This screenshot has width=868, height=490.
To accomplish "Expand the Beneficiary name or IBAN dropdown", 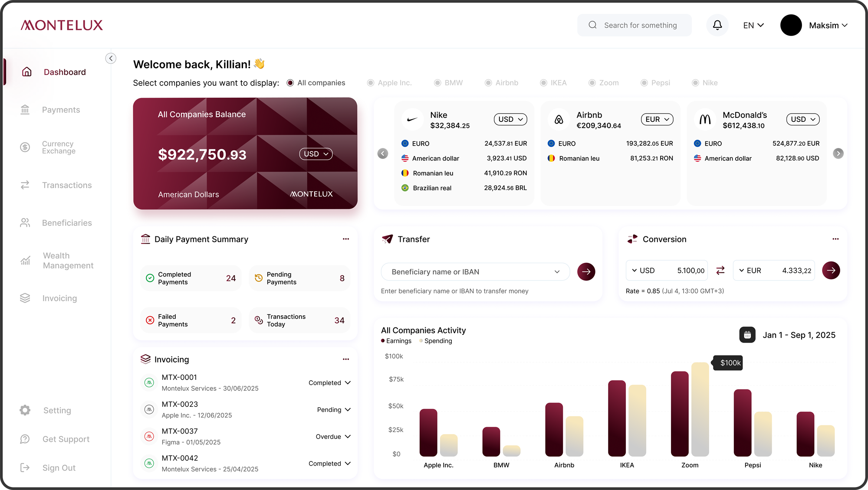I will [475, 272].
